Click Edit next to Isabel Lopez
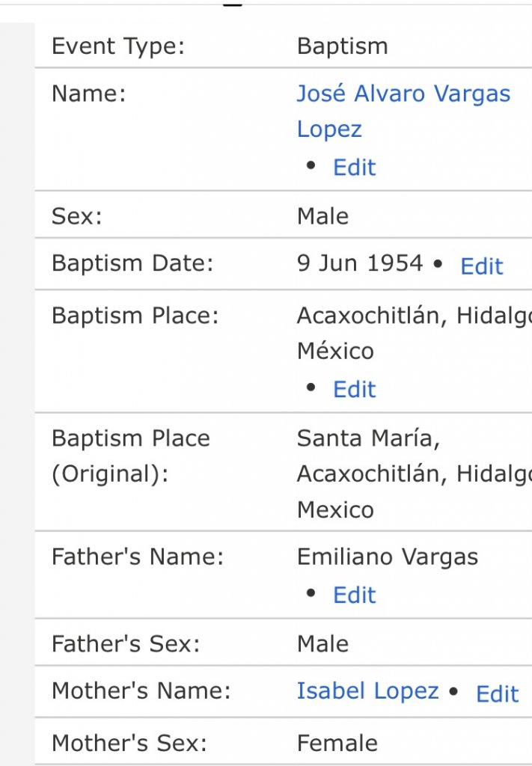The width and height of the screenshot is (532, 766). (497, 693)
